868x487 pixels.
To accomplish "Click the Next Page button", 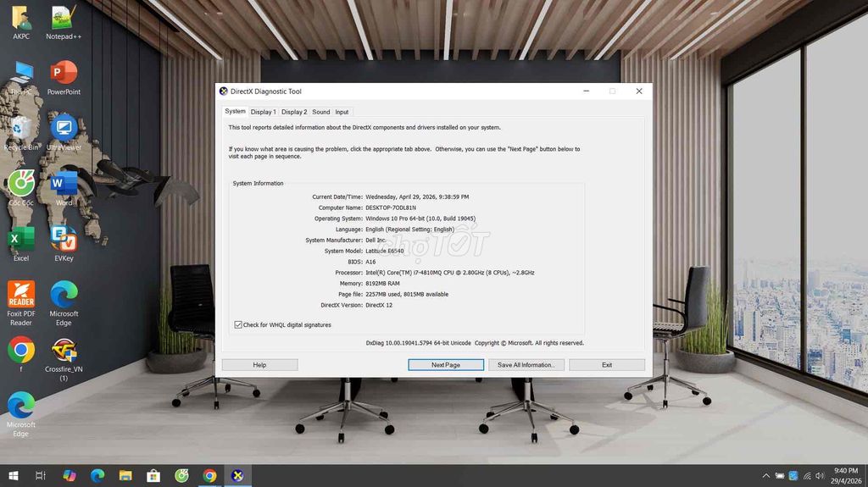I will 446,365.
